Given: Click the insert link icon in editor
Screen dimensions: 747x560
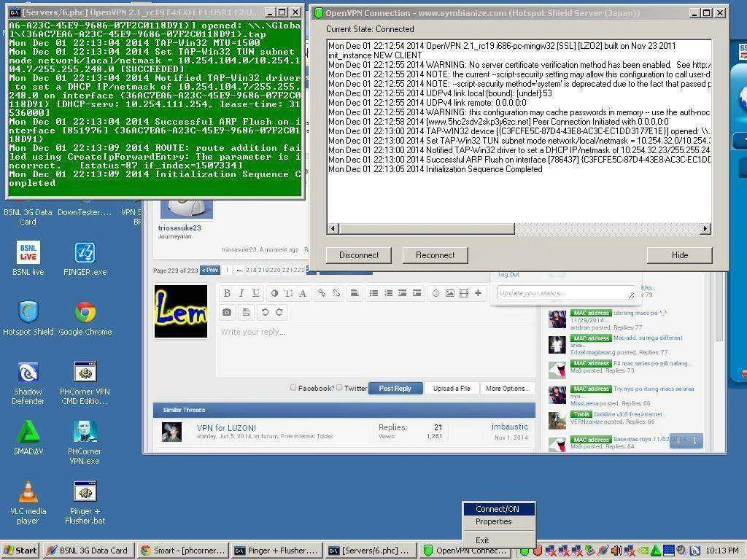Looking at the screenshot, I should click(x=322, y=293).
